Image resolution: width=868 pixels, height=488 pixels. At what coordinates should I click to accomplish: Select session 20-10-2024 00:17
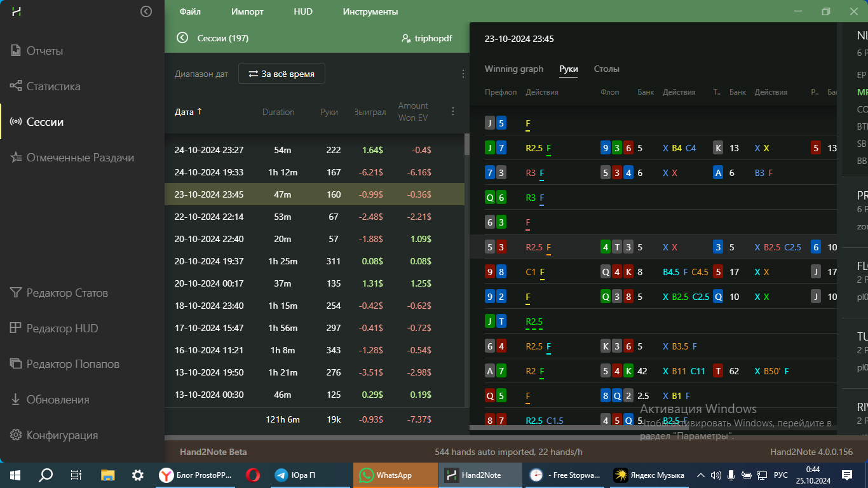pyautogui.click(x=315, y=283)
